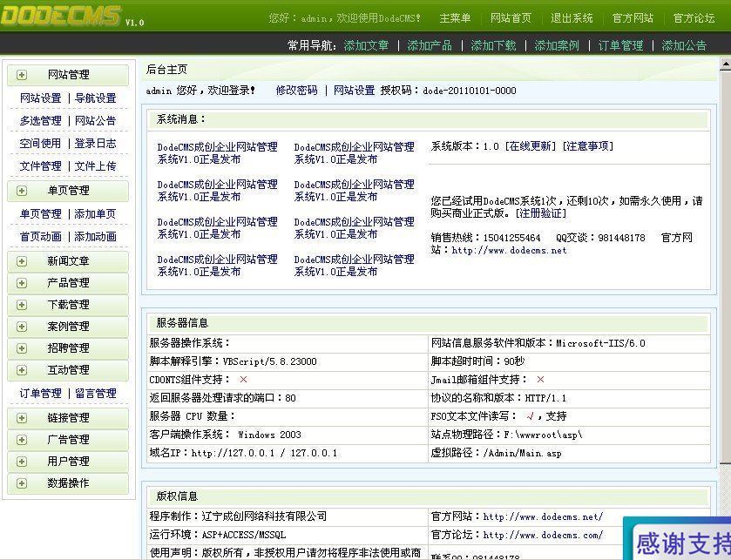Click the 在线更新 link
Image resolution: width=731 pixels, height=560 pixels.
[x=531, y=146]
